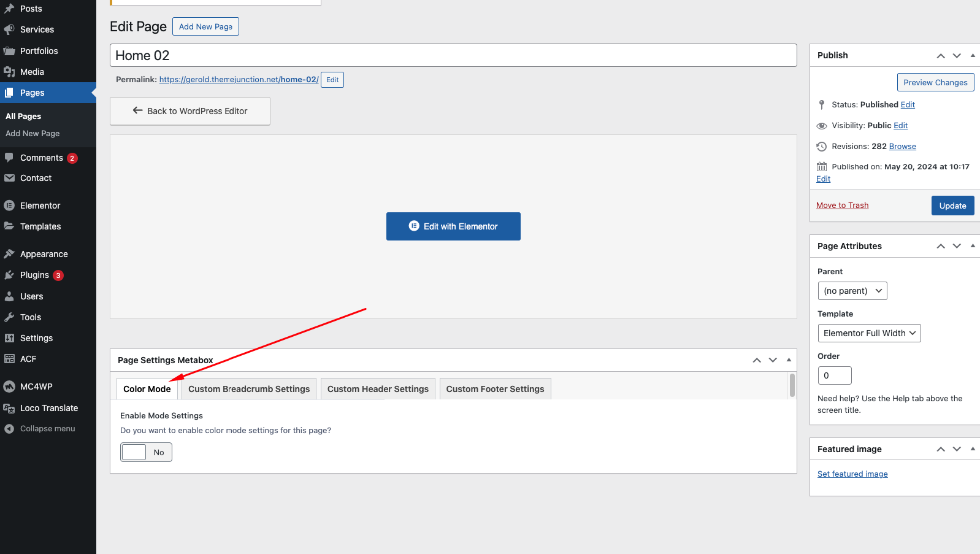Click Back to WordPress Editor button
The width and height of the screenshot is (980, 554).
(190, 111)
